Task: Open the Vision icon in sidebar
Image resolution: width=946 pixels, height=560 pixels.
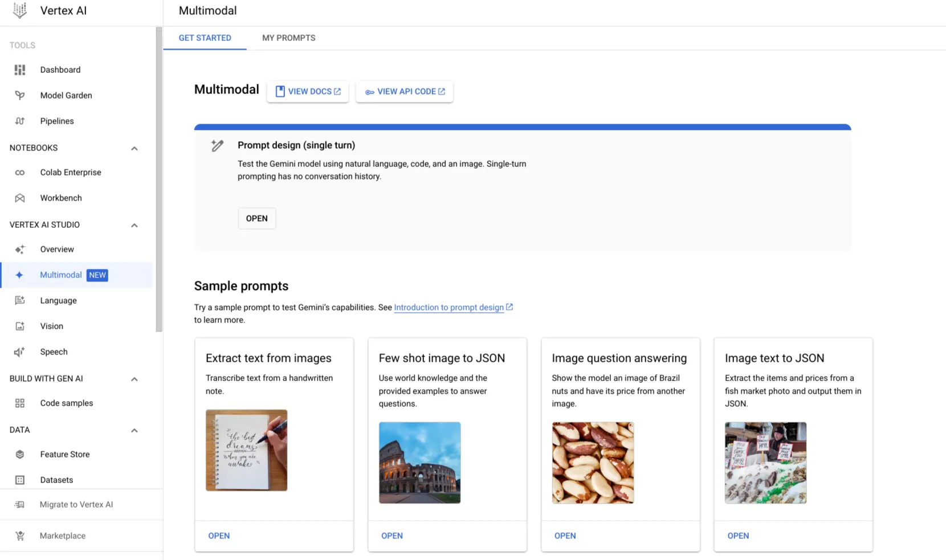Action: pos(20,326)
